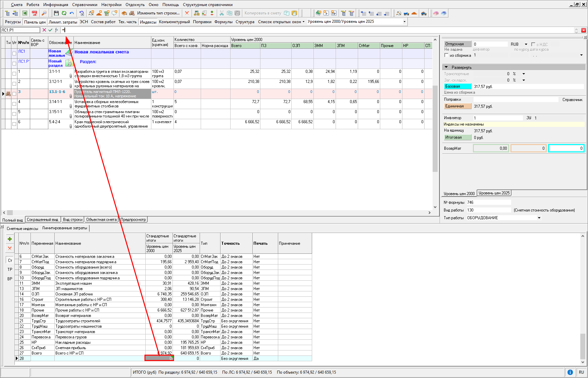Open the 'Справочники' menu
This screenshot has width=588, height=378.
[85, 5]
